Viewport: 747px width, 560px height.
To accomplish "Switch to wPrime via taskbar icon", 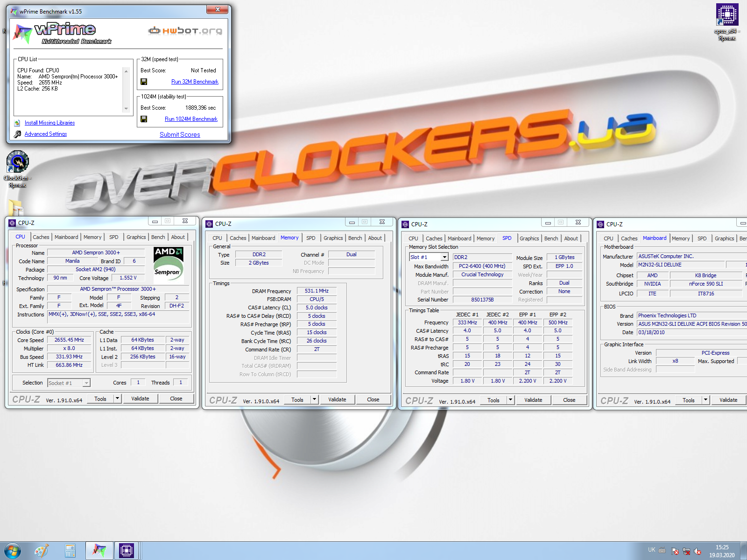I will click(x=99, y=551).
